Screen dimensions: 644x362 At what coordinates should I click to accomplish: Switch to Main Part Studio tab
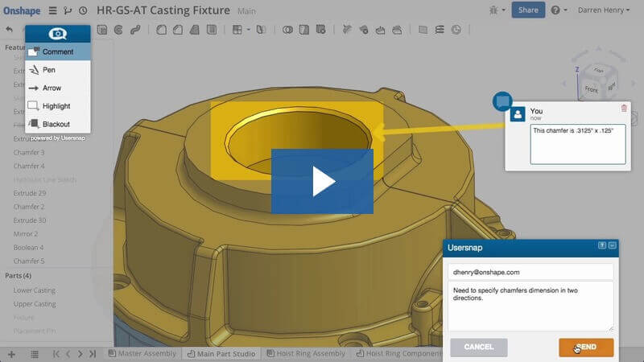pos(221,353)
